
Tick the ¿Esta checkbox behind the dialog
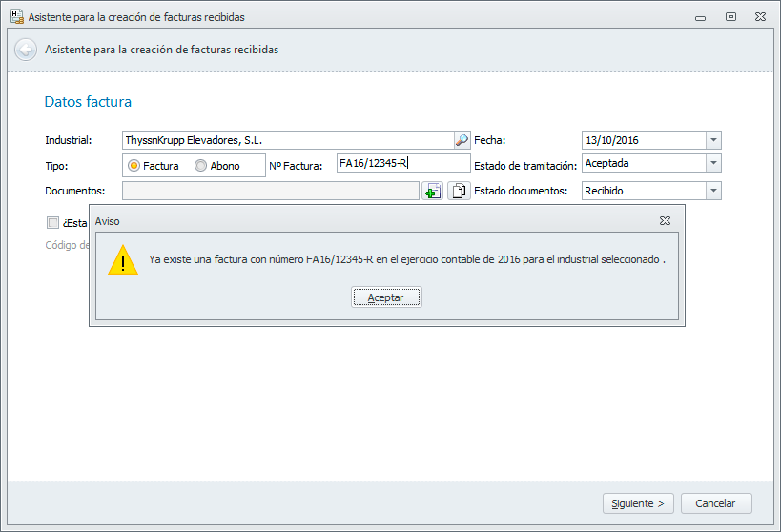(52, 223)
